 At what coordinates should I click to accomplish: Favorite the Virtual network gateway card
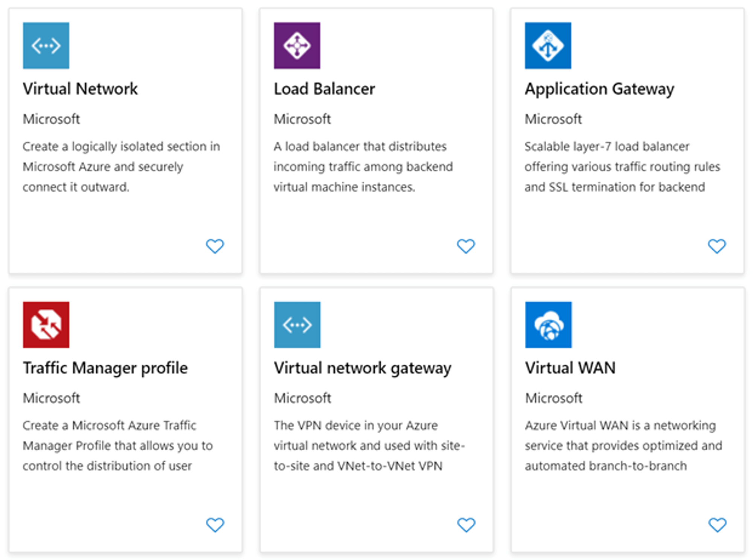pos(466,525)
